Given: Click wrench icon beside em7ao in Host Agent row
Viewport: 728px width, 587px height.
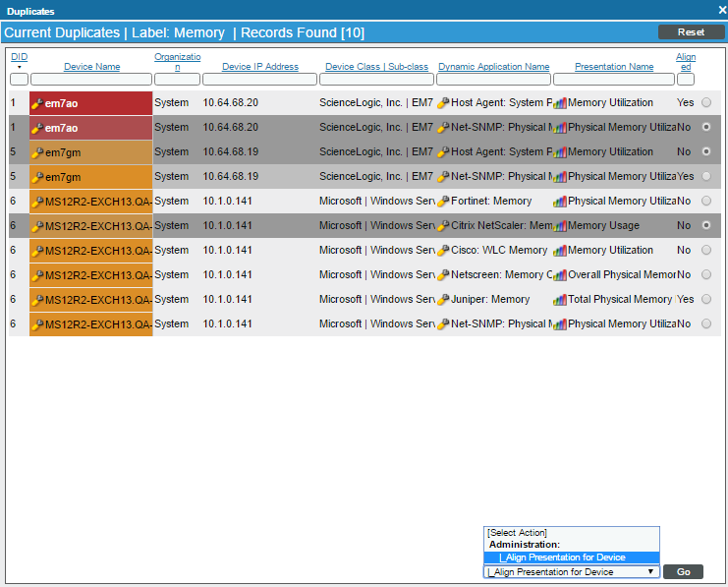Looking at the screenshot, I should click(x=37, y=103).
